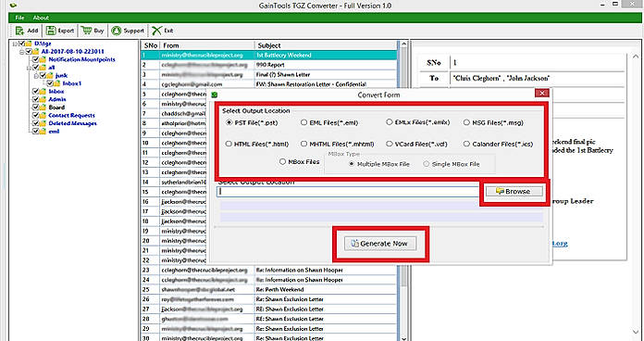Open the File menu
The height and width of the screenshot is (341, 644).
coord(19,18)
